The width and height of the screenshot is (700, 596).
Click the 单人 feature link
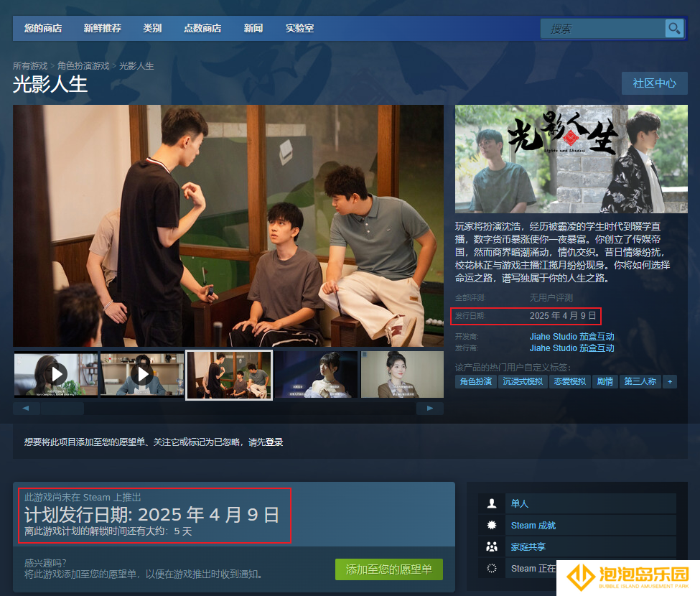point(520,503)
